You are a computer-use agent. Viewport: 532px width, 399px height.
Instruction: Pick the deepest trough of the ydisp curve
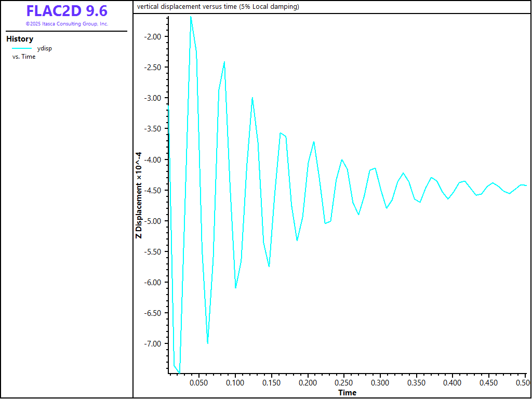point(179,373)
